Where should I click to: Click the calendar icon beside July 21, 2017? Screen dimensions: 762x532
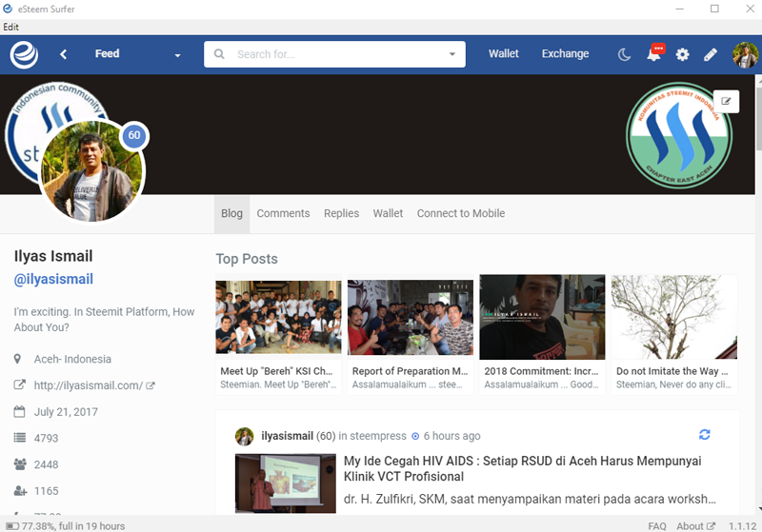click(19, 412)
